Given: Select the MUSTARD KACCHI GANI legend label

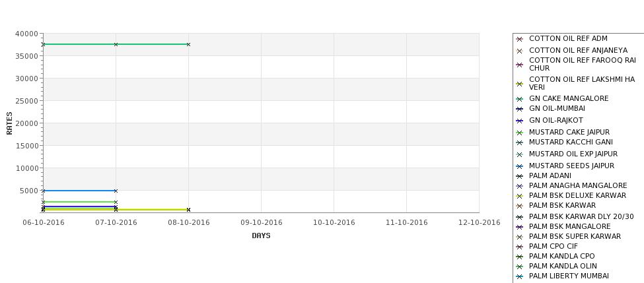Looking at the screenshot, I should click(x=571, y=142).
